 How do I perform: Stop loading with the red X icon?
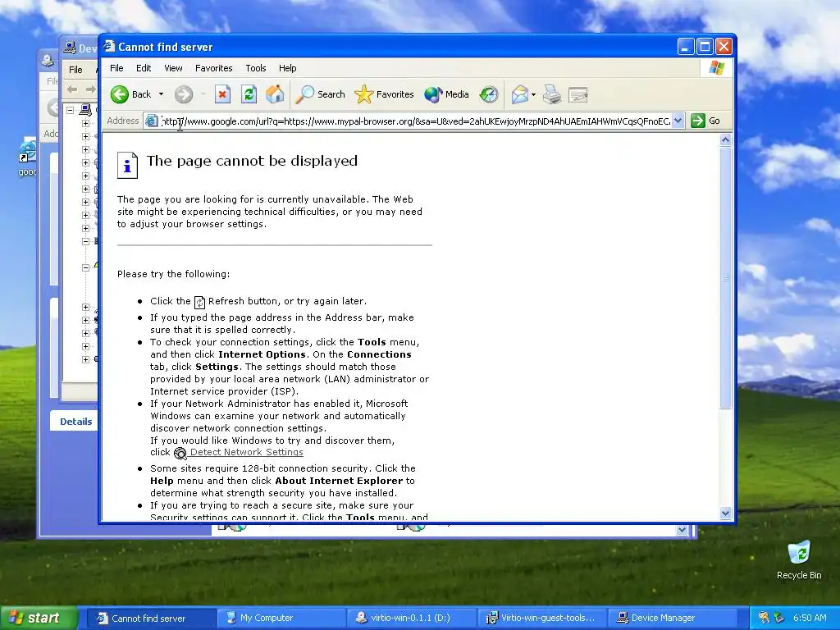point(222,94)
